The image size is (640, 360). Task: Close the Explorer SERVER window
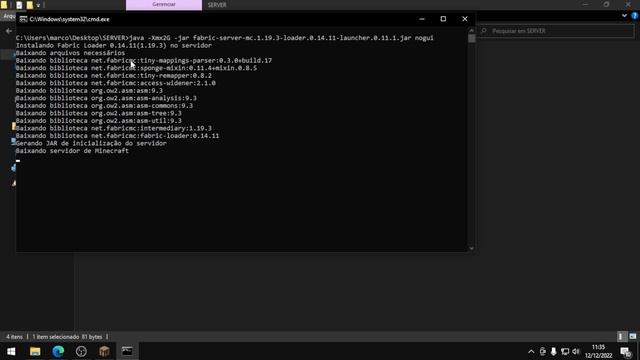click(628, 4)
